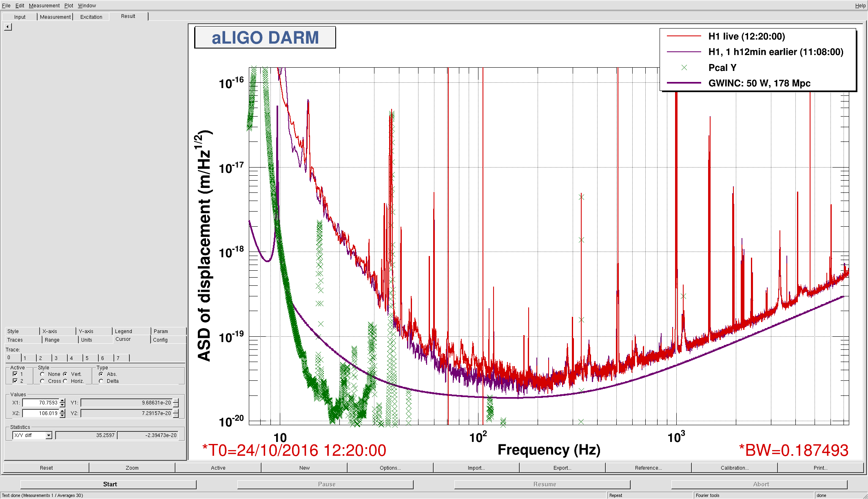Click the Active plot button
868x499 pixels.
click(218, 468)
